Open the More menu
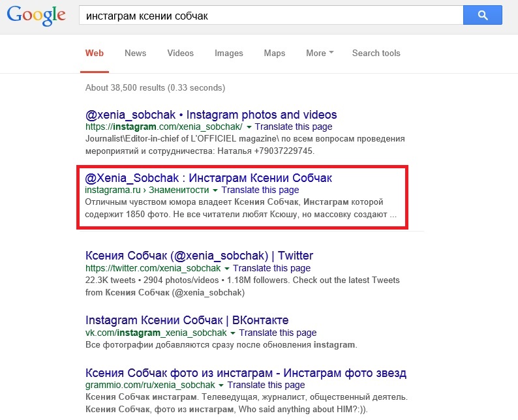Viewport: 518px width, 420px height. (x=320, y=53)
